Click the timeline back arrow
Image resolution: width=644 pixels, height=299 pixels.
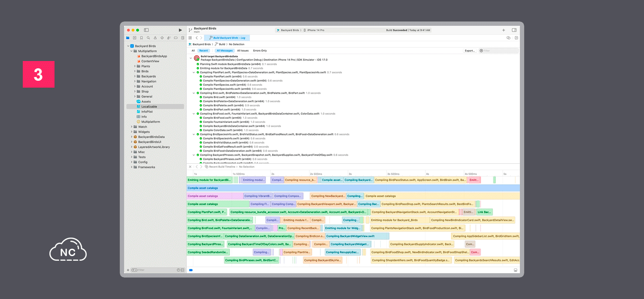tap(197, 167)
